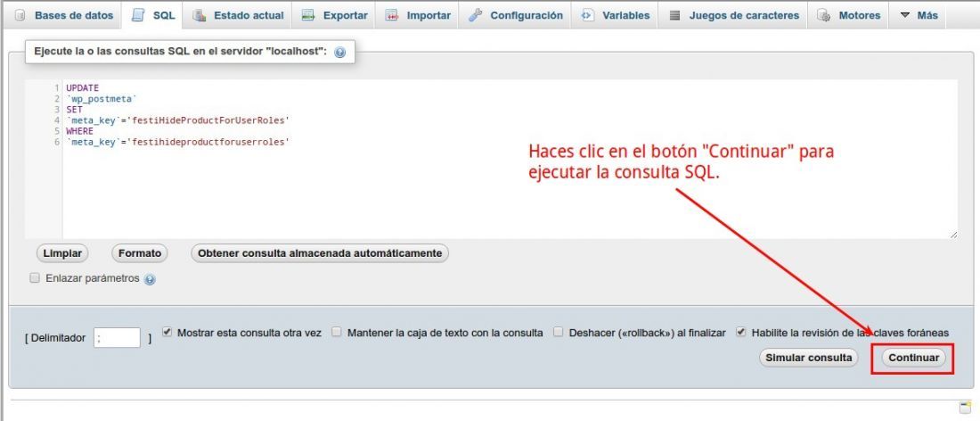The width and height of the screenshot is (980, 421).
Task: Click help icon beside Enlazar parámetros
Action: click(x=150, y=279)
